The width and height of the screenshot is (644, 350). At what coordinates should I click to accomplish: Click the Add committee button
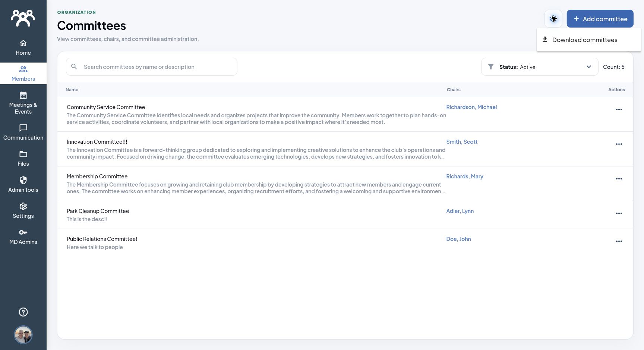coord(600,19)
